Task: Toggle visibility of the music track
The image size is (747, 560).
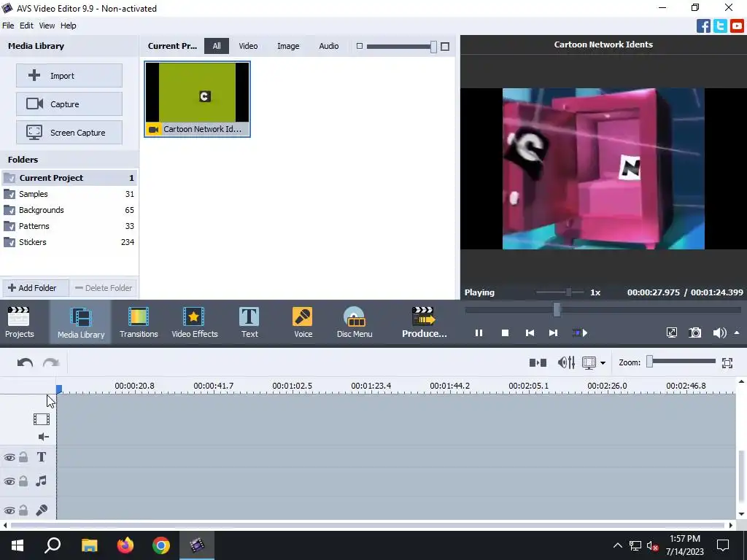Action: (x=9, y=481)
